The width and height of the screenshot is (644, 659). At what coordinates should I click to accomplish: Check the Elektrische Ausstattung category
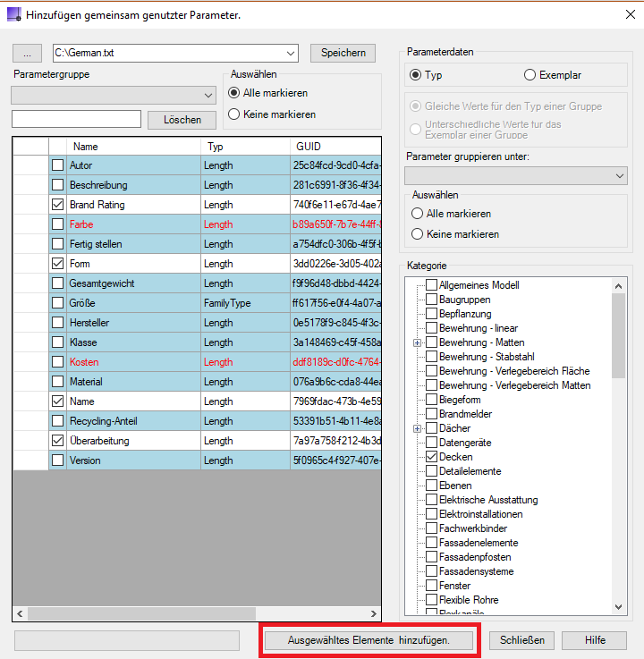pos(431,499)
